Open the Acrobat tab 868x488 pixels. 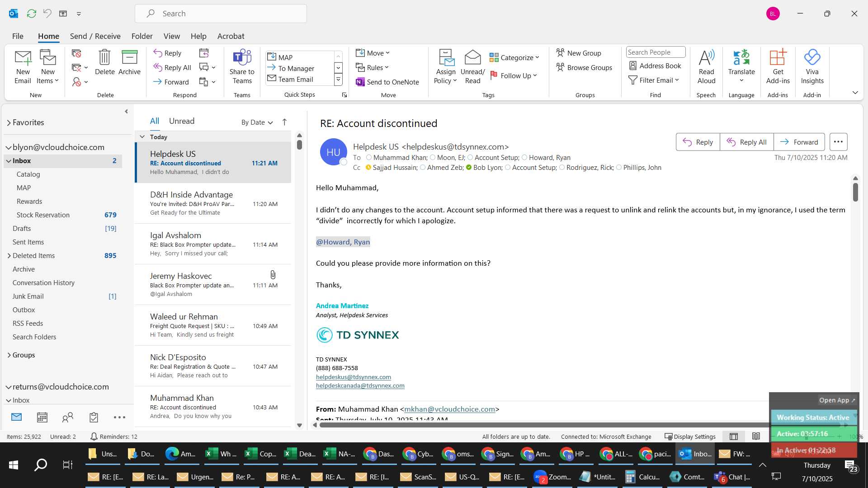[x=231, y=36]
